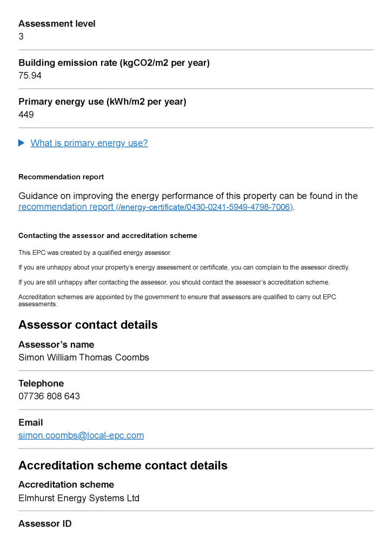This screenshot has width=392, height=554.
Task: Click the "Telephone" field label
Action: point(41,383)
